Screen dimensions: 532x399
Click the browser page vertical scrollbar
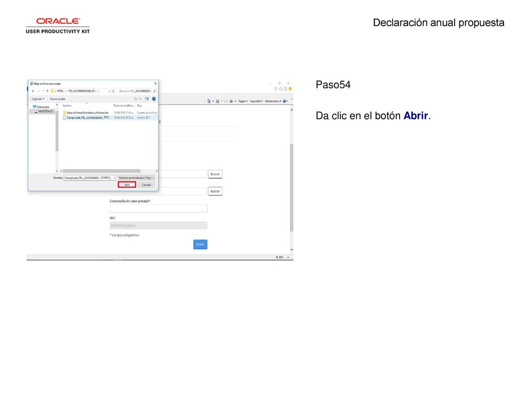pyautogui.click(x=291, y=188)
